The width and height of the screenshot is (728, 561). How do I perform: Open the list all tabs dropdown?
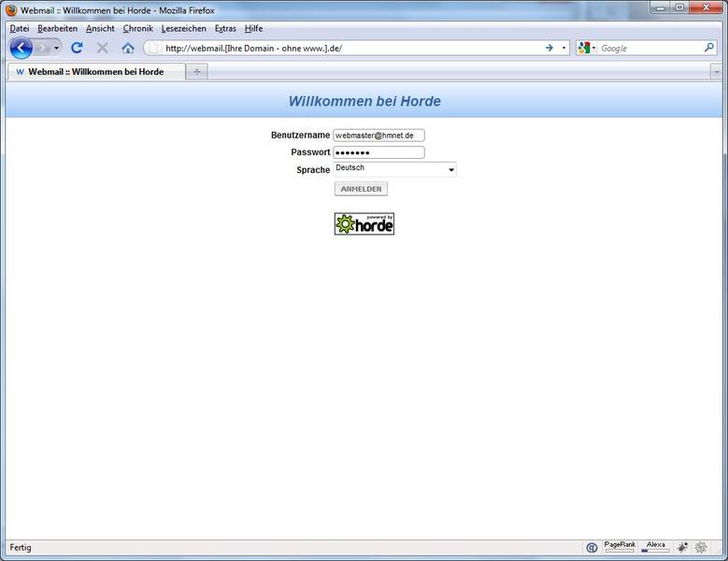pyautogui.click(x=717, y=72)
